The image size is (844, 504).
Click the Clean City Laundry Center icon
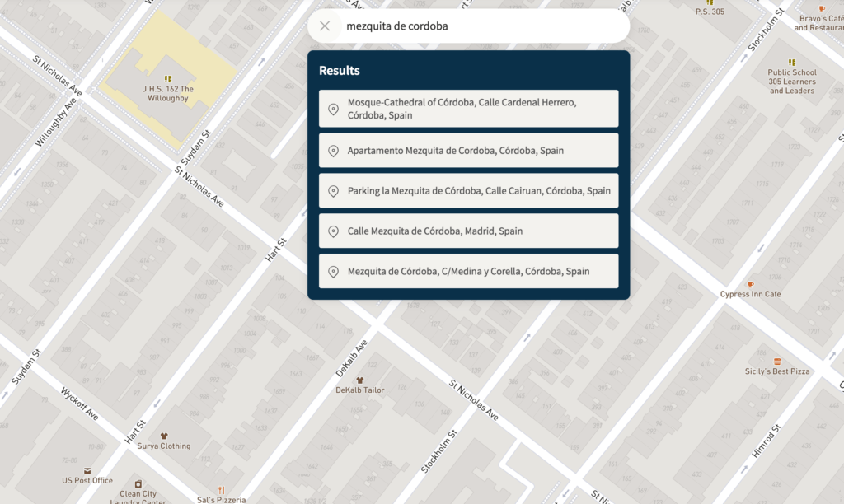[x=138, y=483]
